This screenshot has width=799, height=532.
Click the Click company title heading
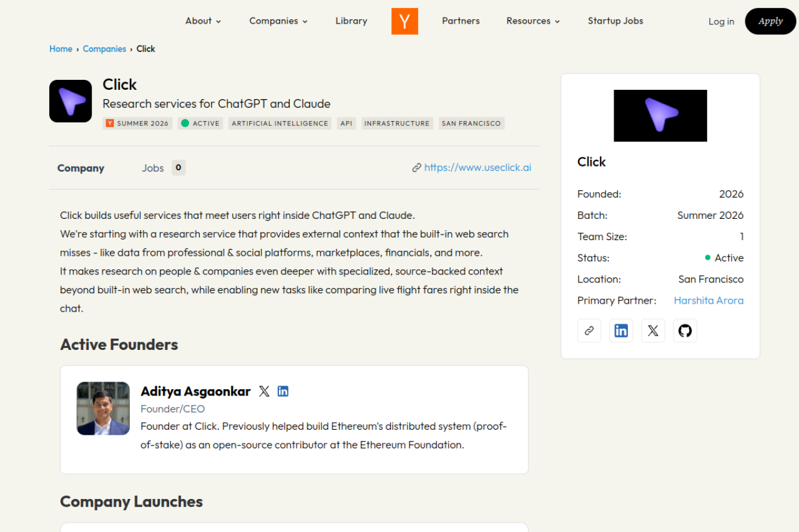(119, 84)
